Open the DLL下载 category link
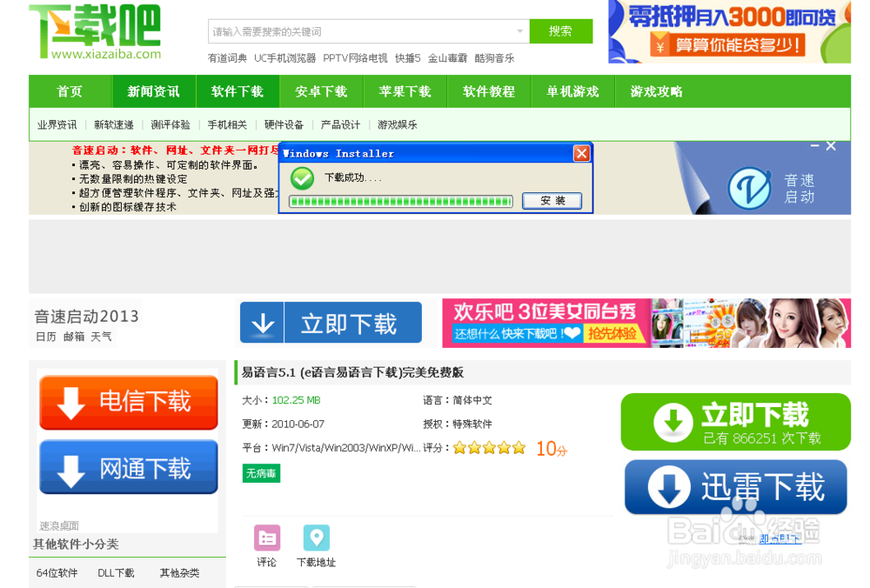870x588 pixels. 116,573
